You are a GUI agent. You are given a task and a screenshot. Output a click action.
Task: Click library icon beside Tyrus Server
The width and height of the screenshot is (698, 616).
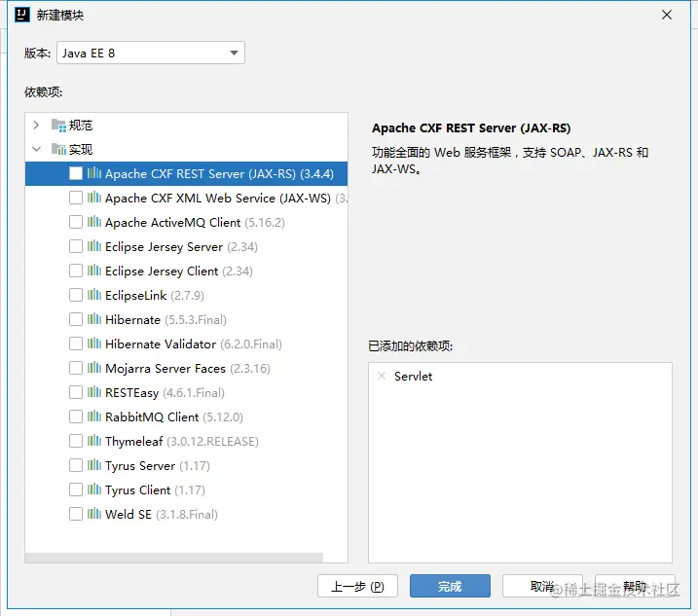93,465
